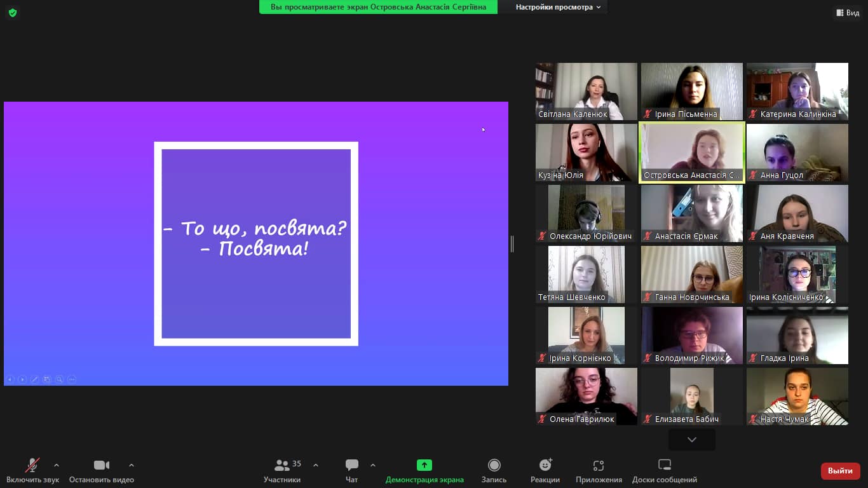Open Настройки просмотра dropdown
868x488 pixels.
(558, 7)
